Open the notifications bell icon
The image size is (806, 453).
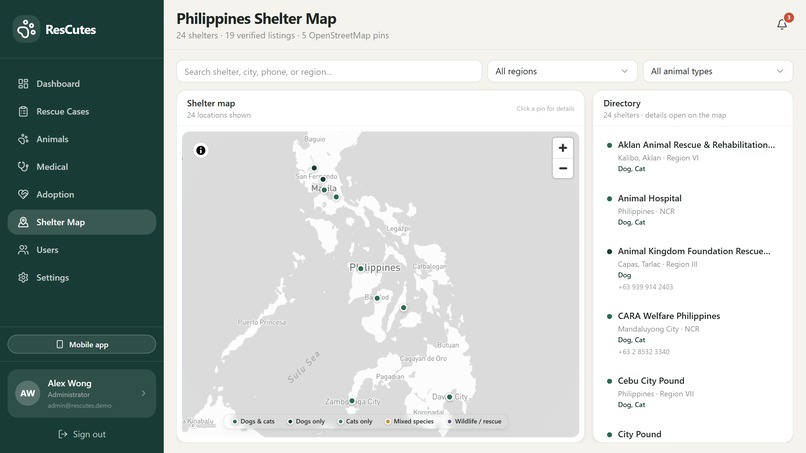[x=782, y=24]
